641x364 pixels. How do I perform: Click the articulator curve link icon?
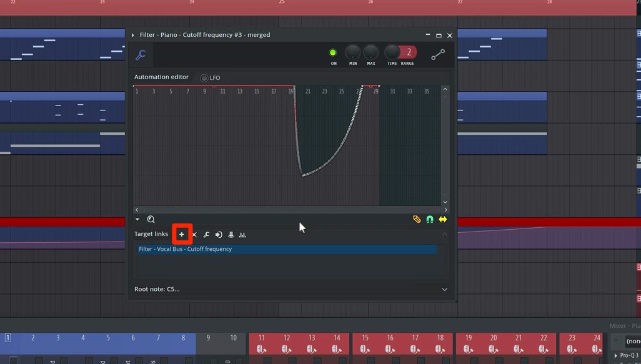pyautogui.click(x=438, y=55)
